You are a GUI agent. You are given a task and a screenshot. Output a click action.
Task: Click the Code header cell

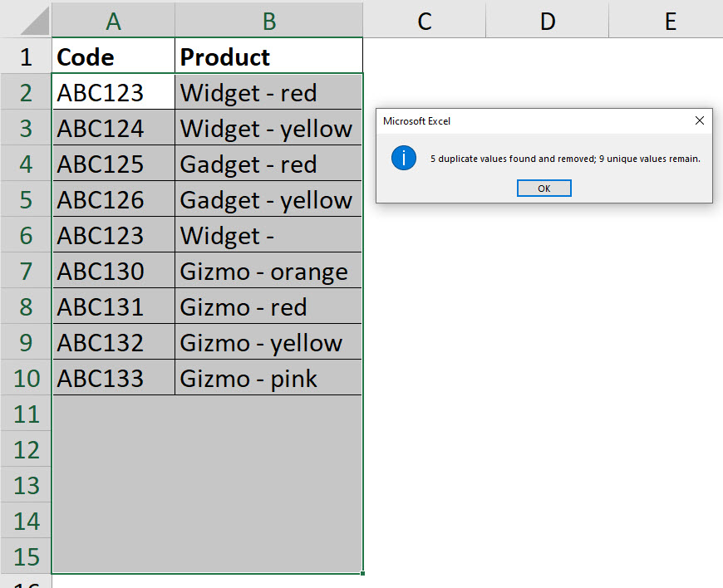coord(114,56)
